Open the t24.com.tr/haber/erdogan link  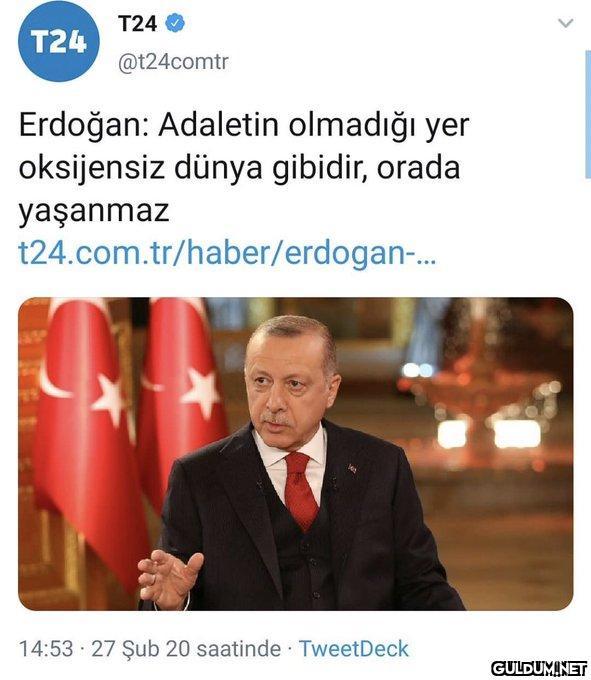(227, 253)
